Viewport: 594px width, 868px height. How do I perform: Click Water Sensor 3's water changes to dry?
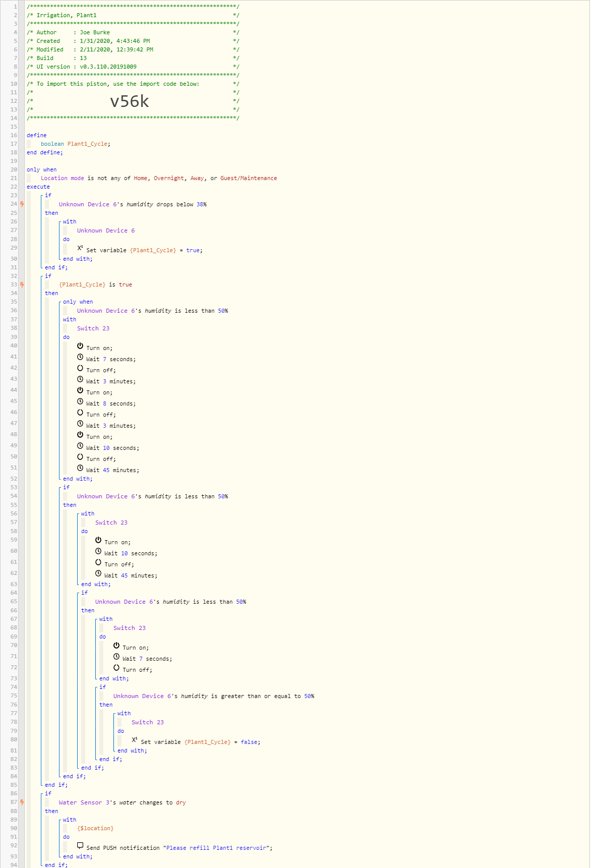(x=123, y=802)
